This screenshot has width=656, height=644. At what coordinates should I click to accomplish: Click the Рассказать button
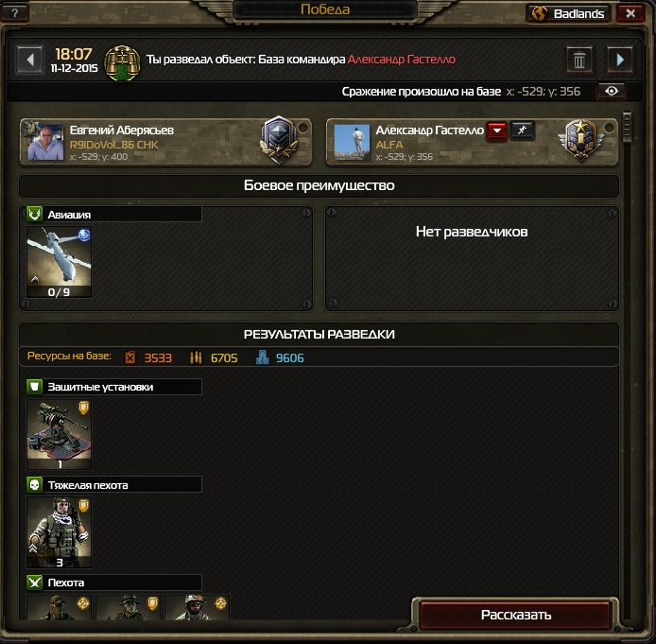tap(515, 615)
